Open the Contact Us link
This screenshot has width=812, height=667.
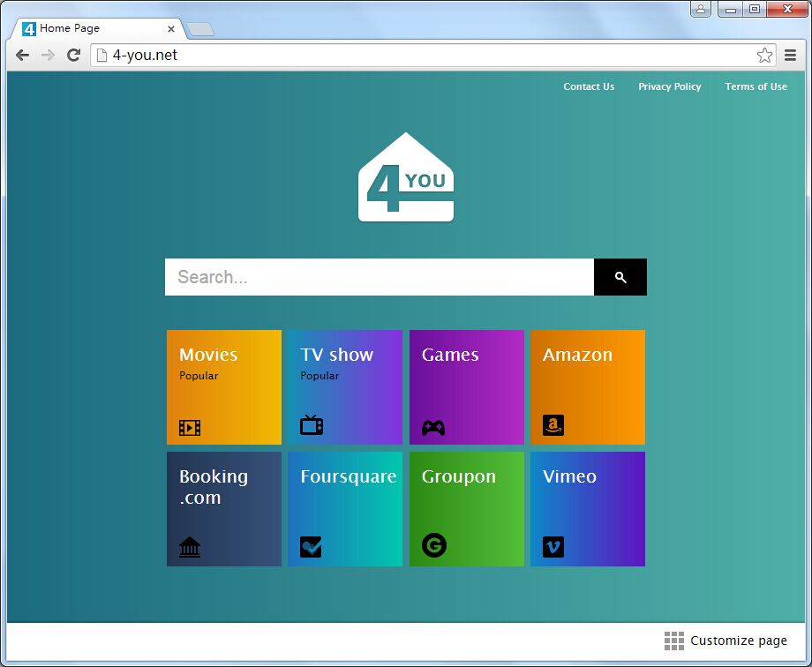pos(589,86)
